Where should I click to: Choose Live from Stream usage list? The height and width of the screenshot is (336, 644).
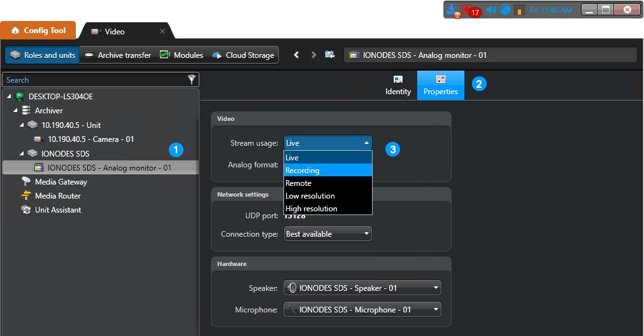328,158
